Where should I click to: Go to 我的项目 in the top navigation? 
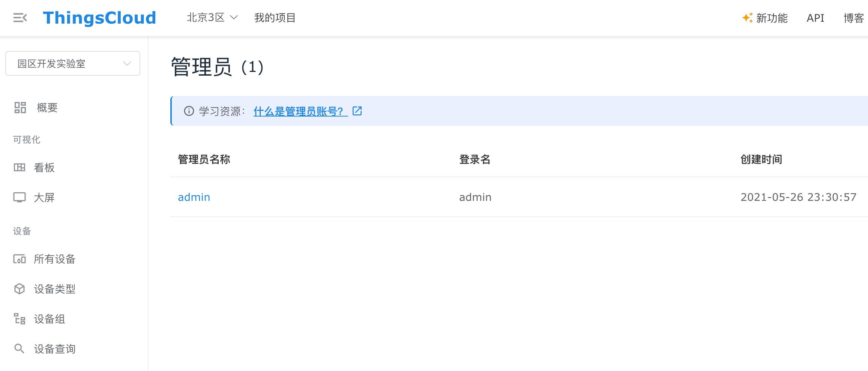pos(275,18)
